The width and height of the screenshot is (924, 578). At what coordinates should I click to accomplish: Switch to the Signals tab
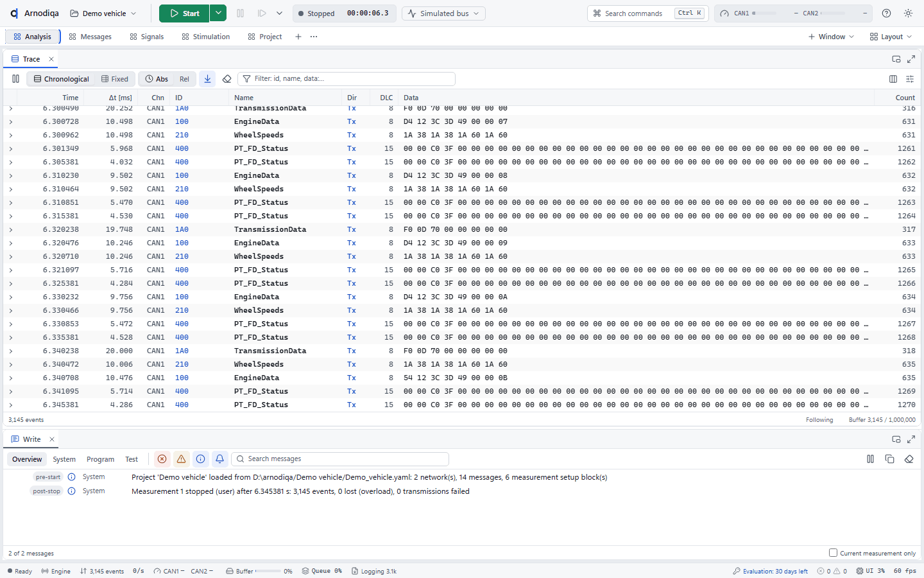click(147, 37)
